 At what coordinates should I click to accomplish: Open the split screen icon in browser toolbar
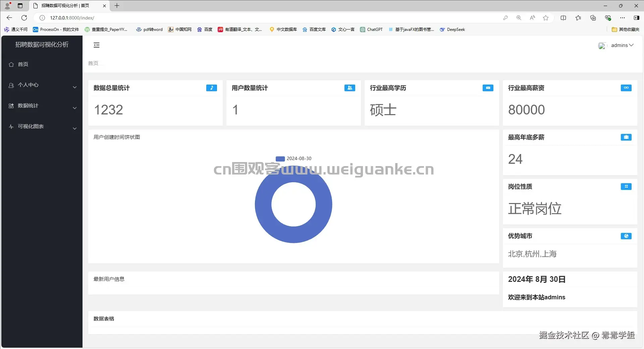click(x=563, y=18)
